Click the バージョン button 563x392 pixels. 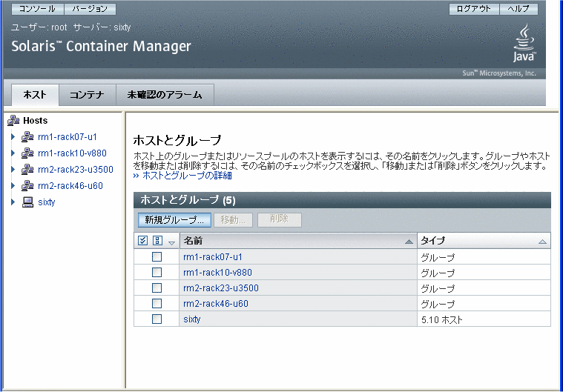pyautogui.click(x=90, y=9)
